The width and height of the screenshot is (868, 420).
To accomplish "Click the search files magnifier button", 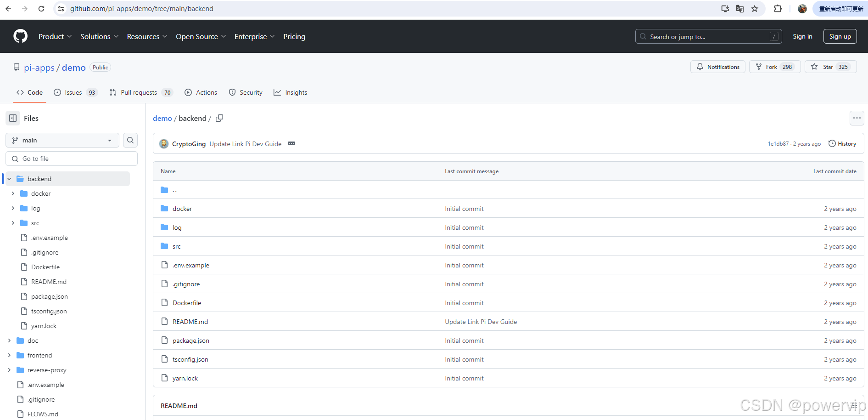I will click(130, 140).
